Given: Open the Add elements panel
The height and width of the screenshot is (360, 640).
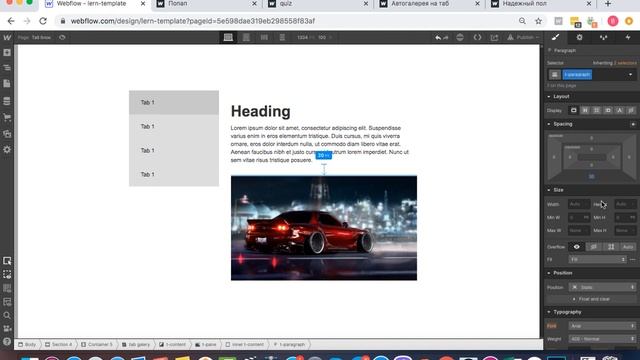Looking at the screenshot, I should coord(7,53).
